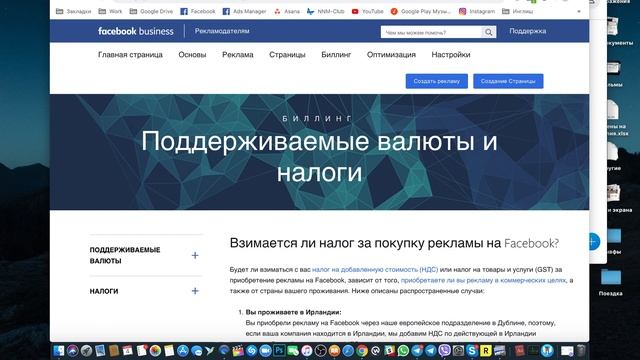
Task: Open Photos app in the dock
Action: click(155, 350)
